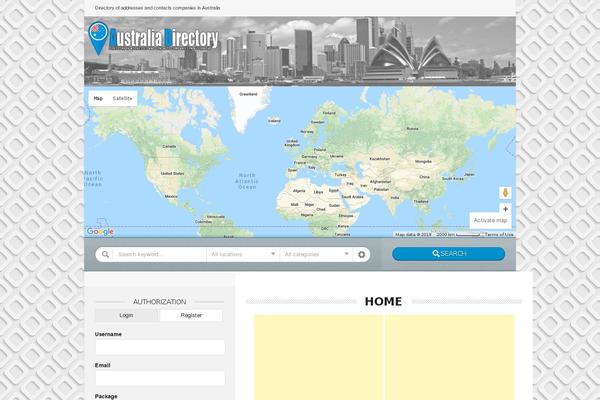The image size is (600, 400).
Task: Switch to the Login tab
Action: point(126,315)
